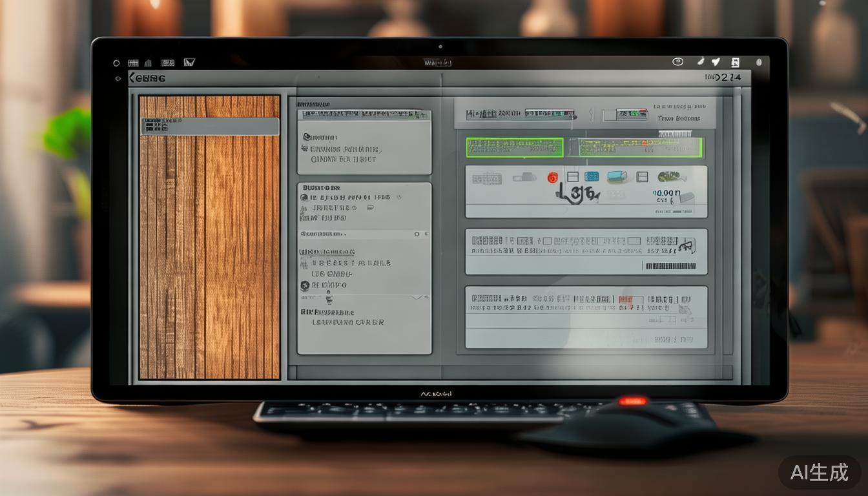The image size is (868, 496).
Task: Toggle the square checkbox right of teal mug icon
Action: [641, 176]
